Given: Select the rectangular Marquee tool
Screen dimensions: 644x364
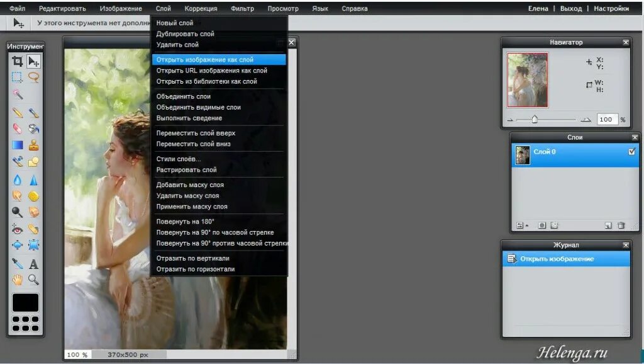Looking at the screenshot, I should (x=17, y=77).
